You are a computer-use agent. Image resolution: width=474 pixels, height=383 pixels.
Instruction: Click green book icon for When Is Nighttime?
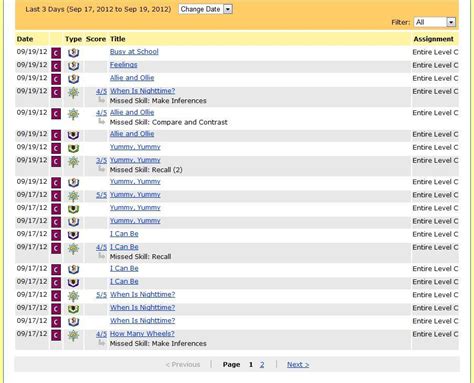point(73,309)
